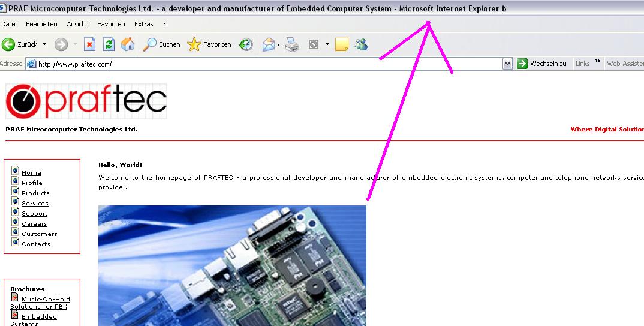Open the Products navigation link

[x=35, y=193]
